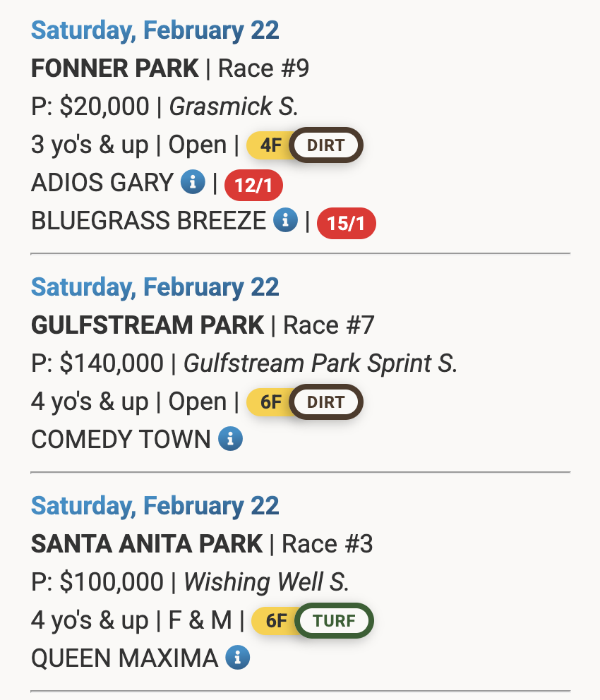600x700 pixels.
Task: Click Fonner Park 4F distance badge
Action: pyautogui.click(x=270, y=146)
